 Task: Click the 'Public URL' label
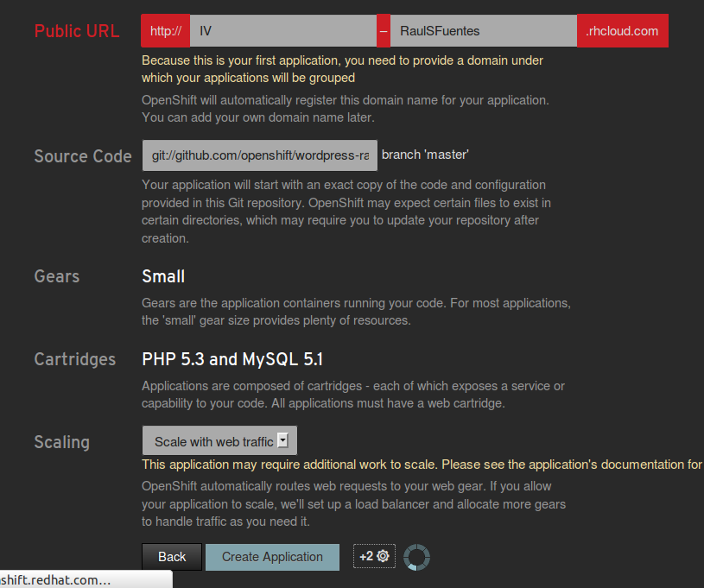77,31
